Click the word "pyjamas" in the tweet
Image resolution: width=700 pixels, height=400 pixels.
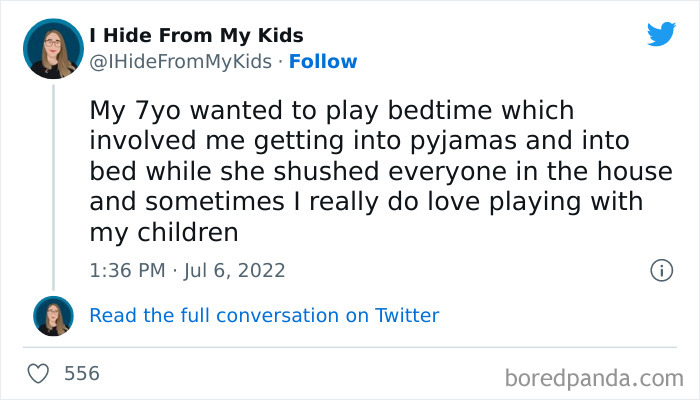tap(444, 140)
